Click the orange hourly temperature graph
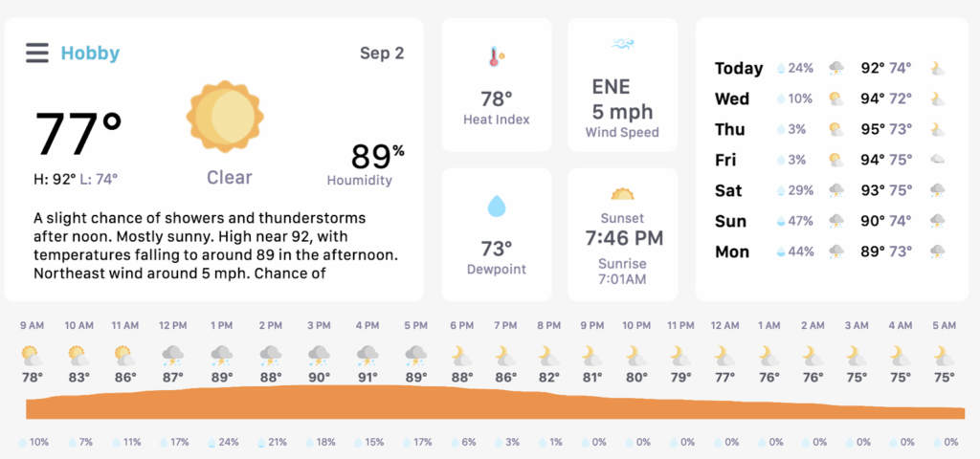 point(495,402)
